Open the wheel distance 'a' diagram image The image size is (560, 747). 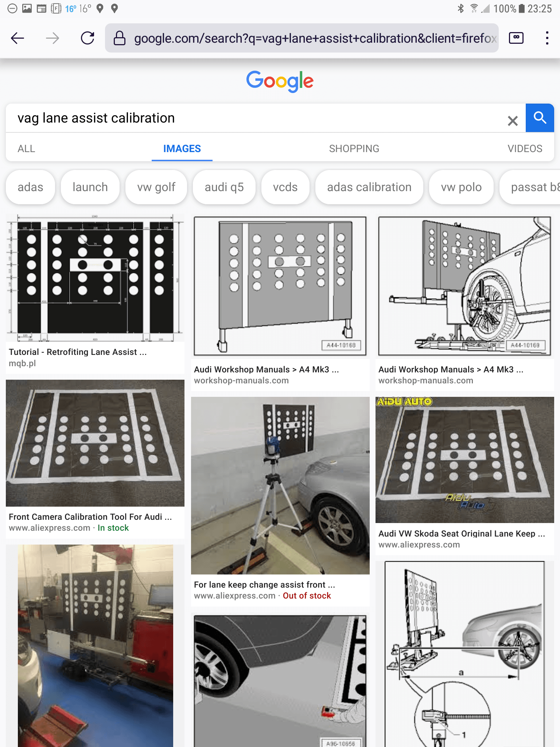click(464, 654)
